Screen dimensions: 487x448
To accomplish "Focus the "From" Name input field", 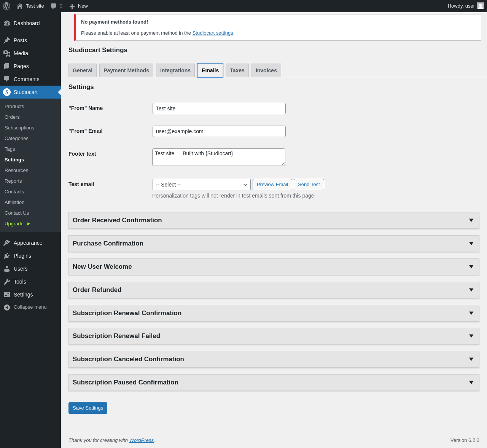I will click(219, 108).
